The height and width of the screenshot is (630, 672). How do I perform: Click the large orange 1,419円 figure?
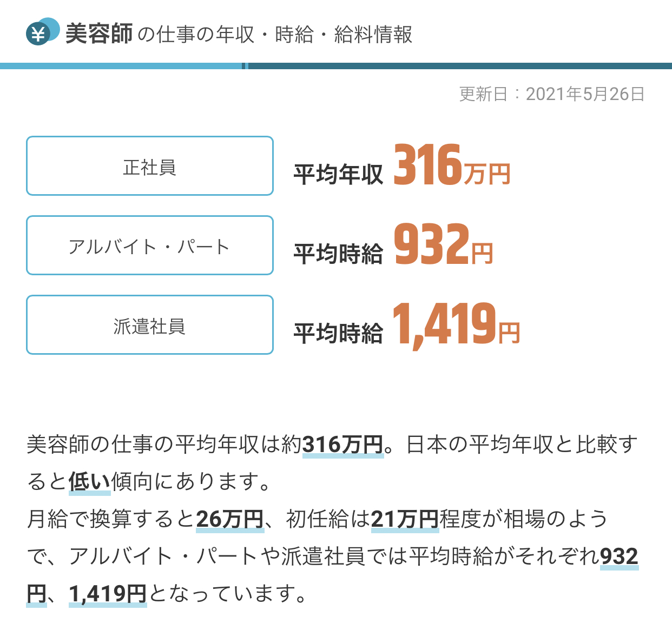[456, 324]
